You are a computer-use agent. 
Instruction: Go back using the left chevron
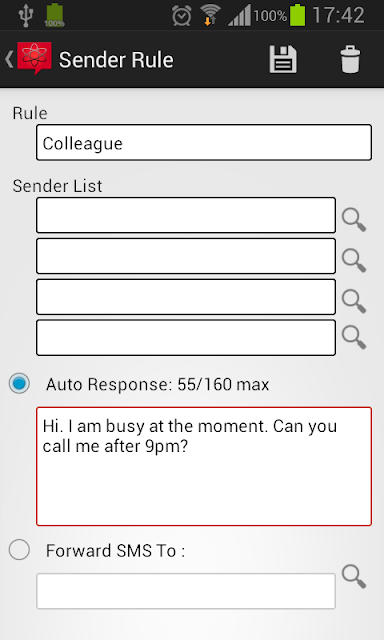9,60
